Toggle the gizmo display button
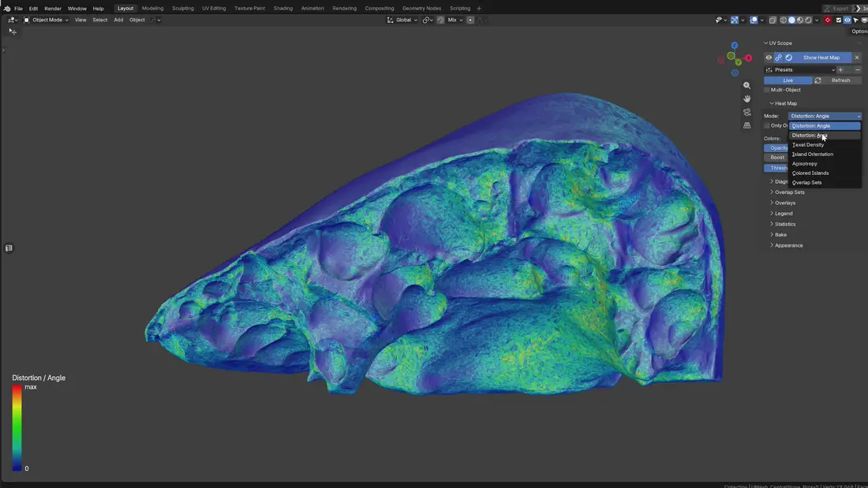Image resolution: width=868 pixels, height=488 pixels. pyautogui.click(x=734, y=20)
